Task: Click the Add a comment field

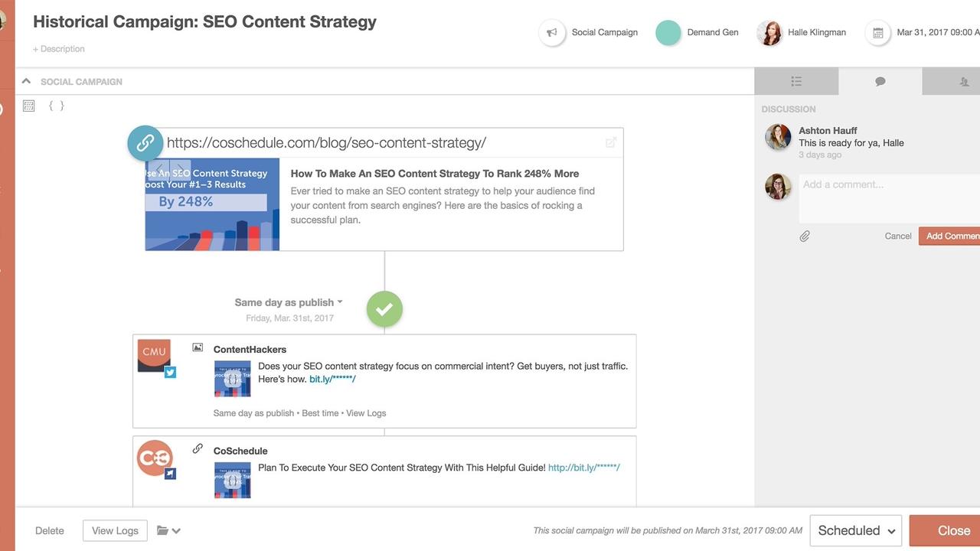Action: click(889, 198)
